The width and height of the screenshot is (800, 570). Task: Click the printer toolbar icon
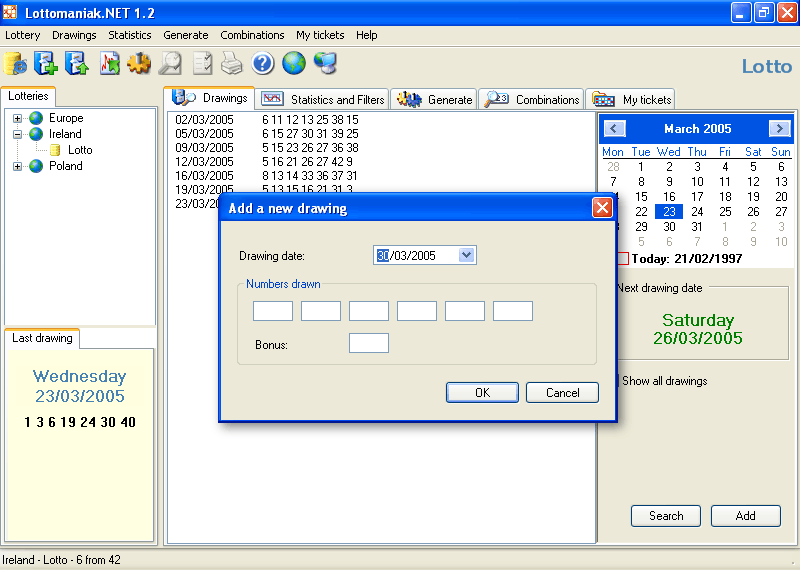point(232,64)
